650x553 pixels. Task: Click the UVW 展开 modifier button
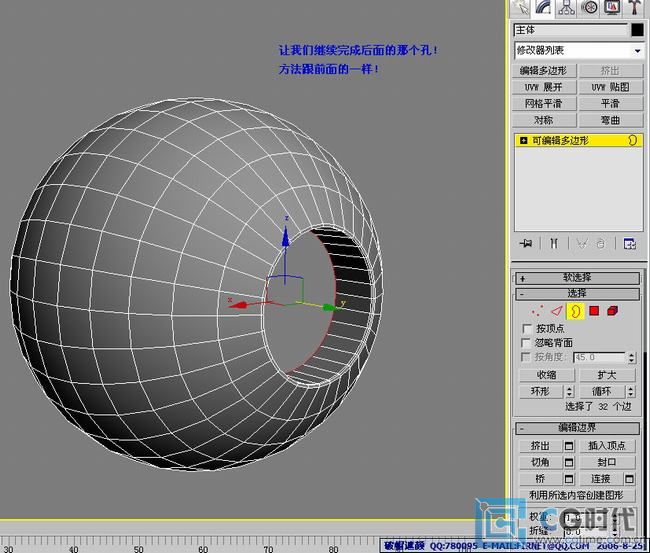click(544, 87)
